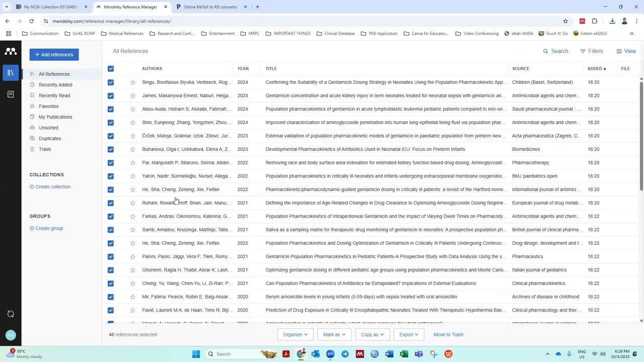
Task: Star the Paioni, Paolo reference
Action: tap(133, 256)
